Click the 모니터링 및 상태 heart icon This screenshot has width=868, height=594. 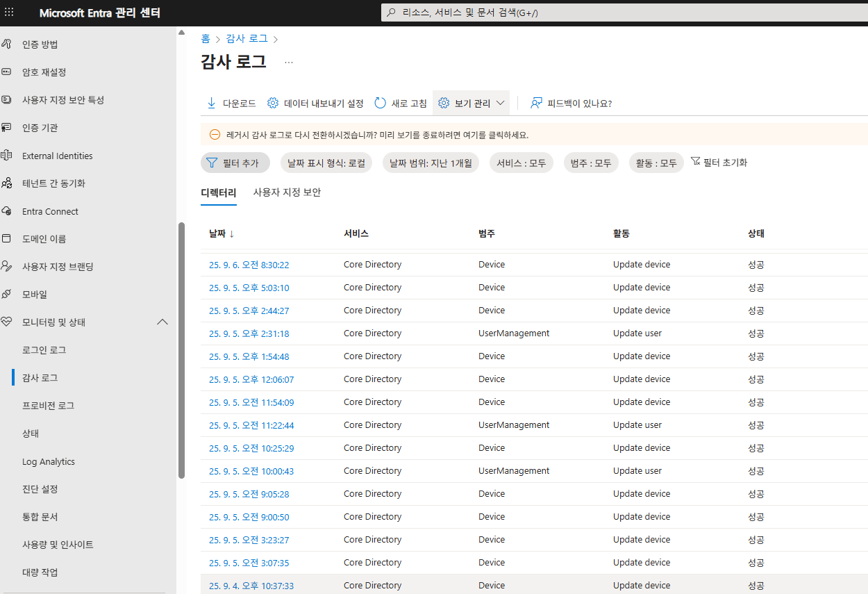pyautogui.click(x=6, y=322)
